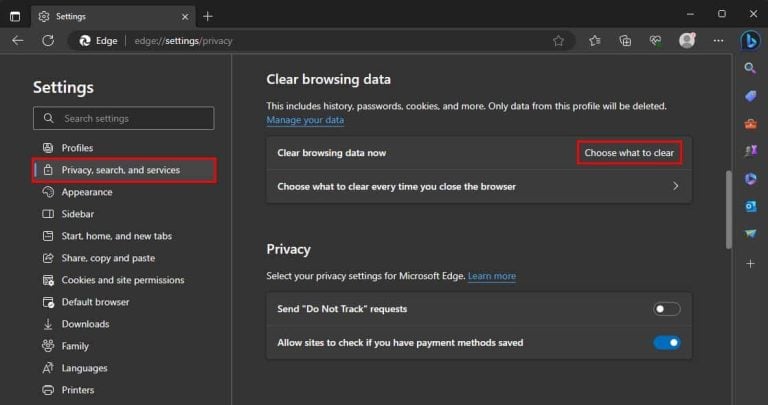Open the Shopping tag sidebar icon
Image resolution: width=768 pixels, height=405 pixels.
[751, 96]
